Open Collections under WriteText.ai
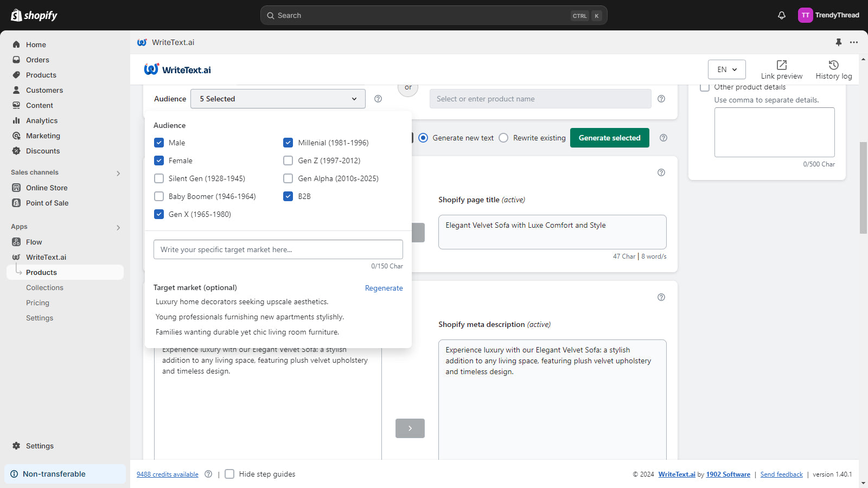The height and width of the screenshot is (488, 868). (44, 287)
